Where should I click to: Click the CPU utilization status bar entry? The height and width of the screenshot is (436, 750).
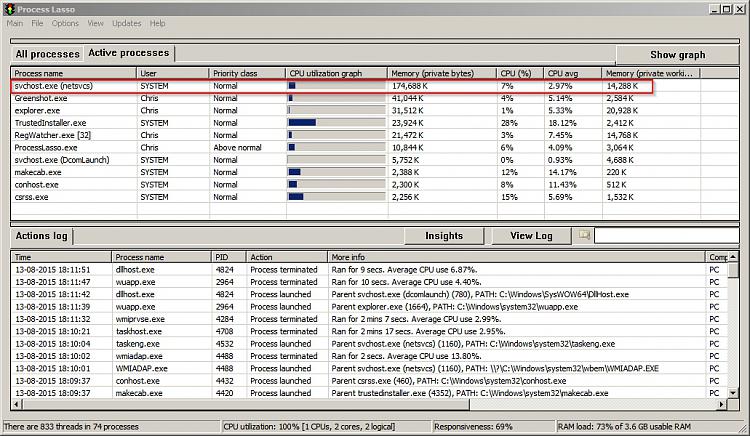(x=326, y=426)
